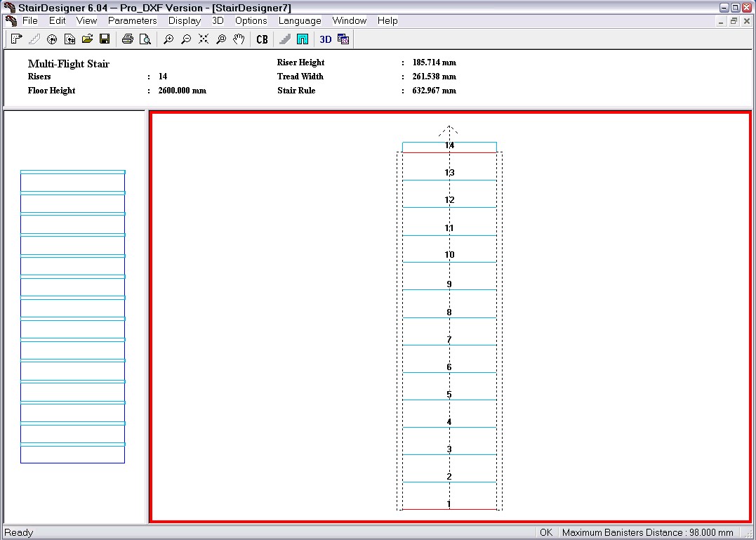Click the greyed stair steps icon
This screenshot has height=540, width=756.
[x=284, y=39]
